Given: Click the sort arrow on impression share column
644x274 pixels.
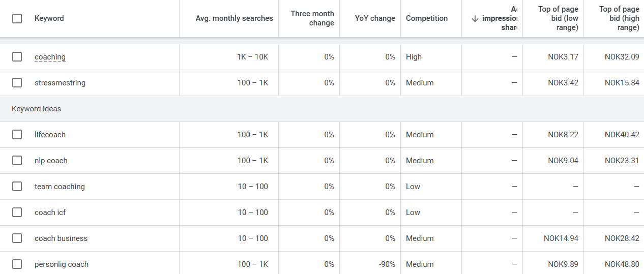Looking at the screenshot, I should pyautogui.click(x=475, y=18).
